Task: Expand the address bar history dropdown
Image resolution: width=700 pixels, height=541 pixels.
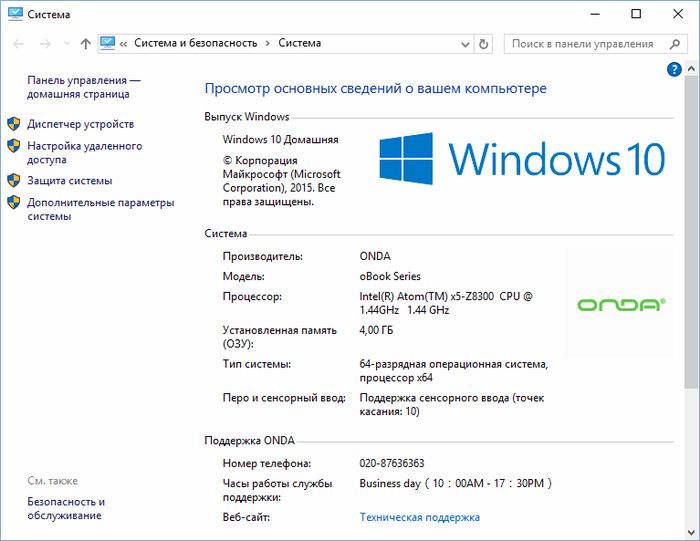Action: click(463, 44)
